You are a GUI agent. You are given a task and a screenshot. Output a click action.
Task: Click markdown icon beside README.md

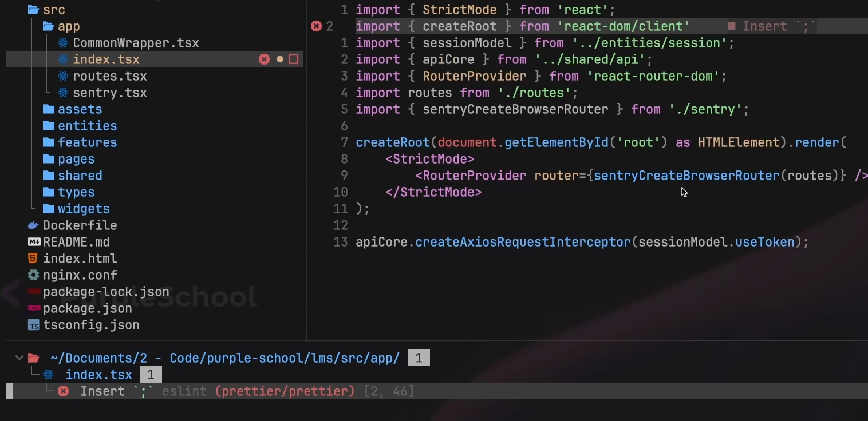click(x=34, y=242)
